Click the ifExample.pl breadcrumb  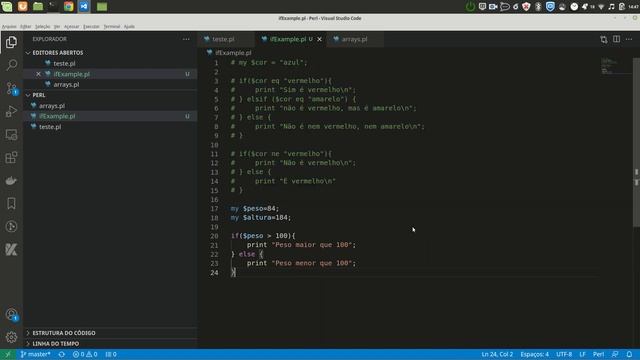tap(233, 53)
